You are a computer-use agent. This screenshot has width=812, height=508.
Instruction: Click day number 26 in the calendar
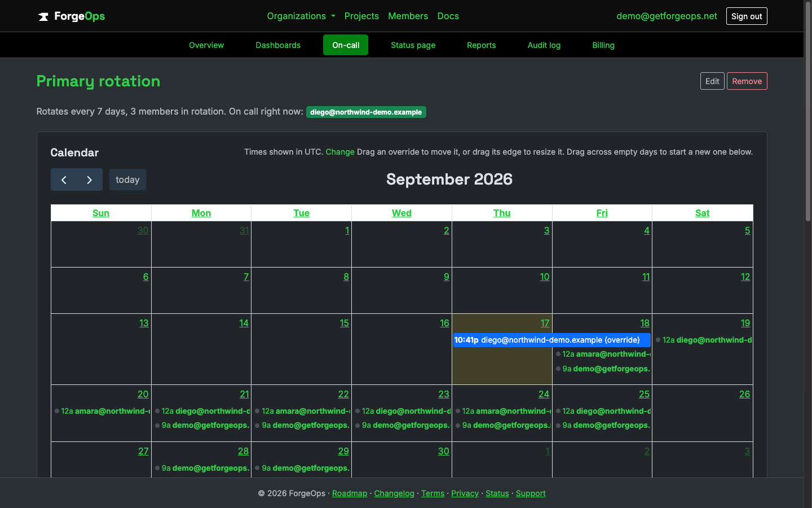(x=744, y=394)
